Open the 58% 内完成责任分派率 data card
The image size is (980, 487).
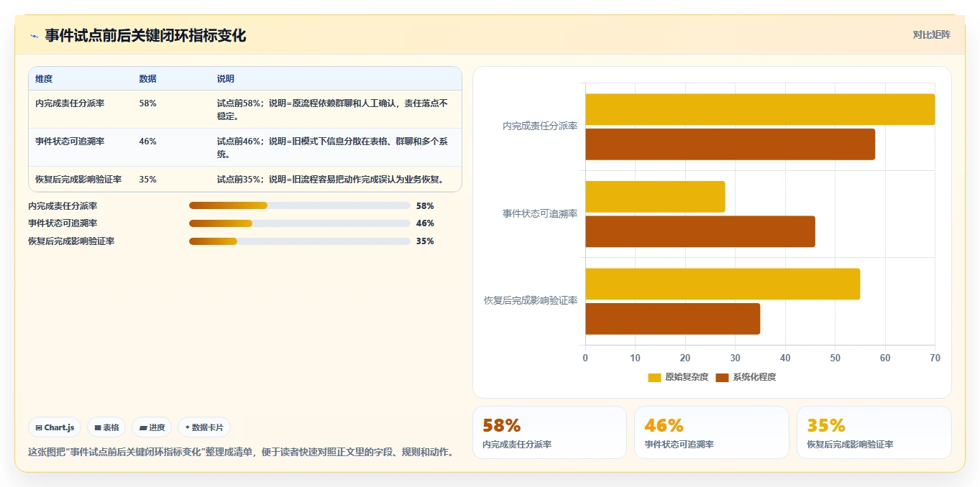click(549, 432)
